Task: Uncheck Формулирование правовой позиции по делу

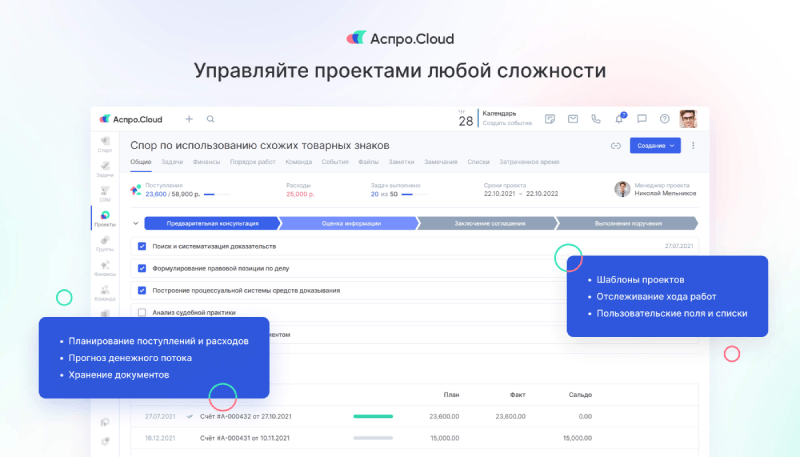Action: pyautogui.click(x=142, y=268)
